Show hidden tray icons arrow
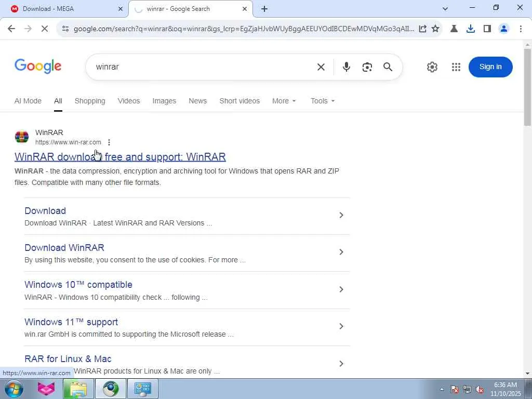 (442, 389)
